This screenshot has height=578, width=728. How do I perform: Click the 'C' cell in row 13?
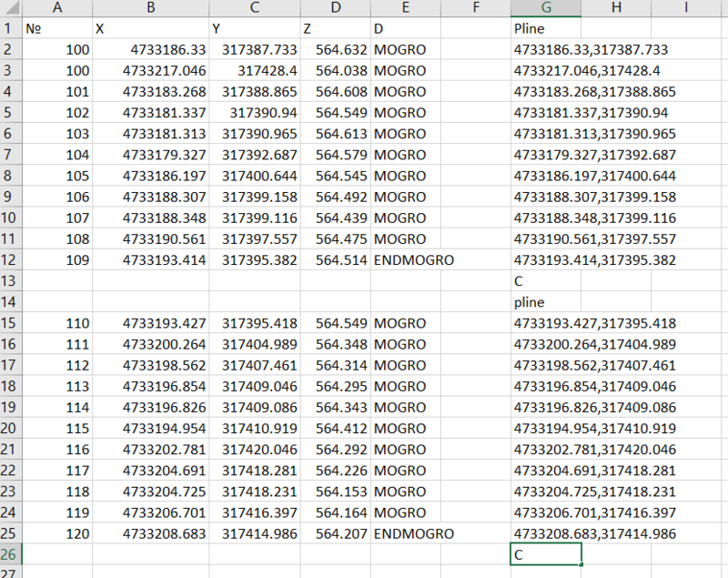click(x=546, y=281)
